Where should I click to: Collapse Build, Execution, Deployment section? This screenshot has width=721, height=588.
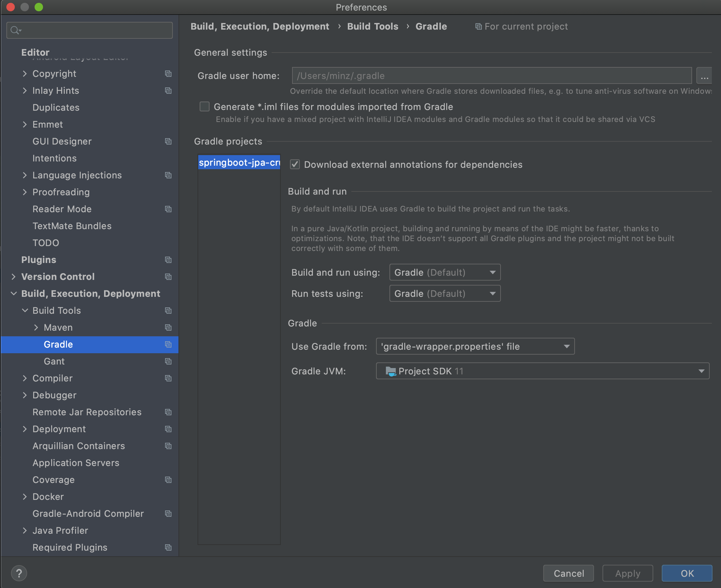(14, 294)
